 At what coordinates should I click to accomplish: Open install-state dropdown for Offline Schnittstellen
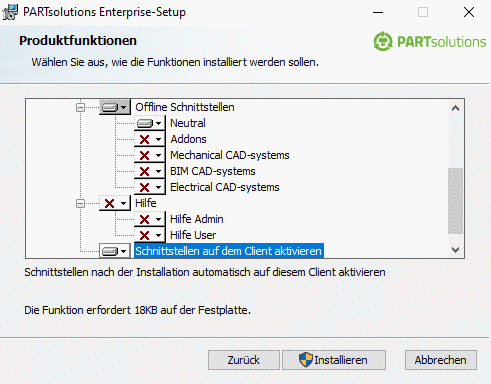pos(115,107)
